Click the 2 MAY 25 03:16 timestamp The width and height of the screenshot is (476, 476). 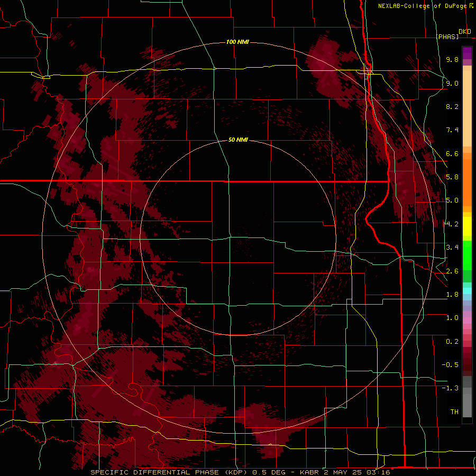(x=356, y=472)
